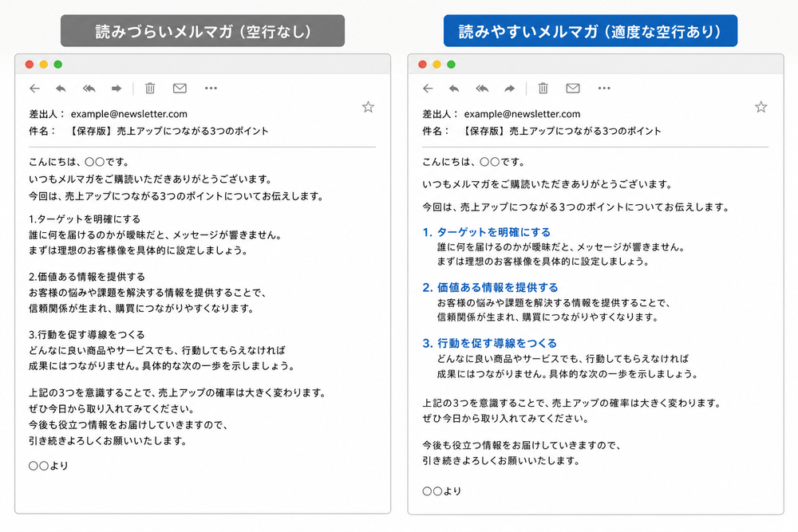Click greeting こんにちは、○○です。 in left window
This screenshot has height=532, width=798.
click(x=79, y=162)
